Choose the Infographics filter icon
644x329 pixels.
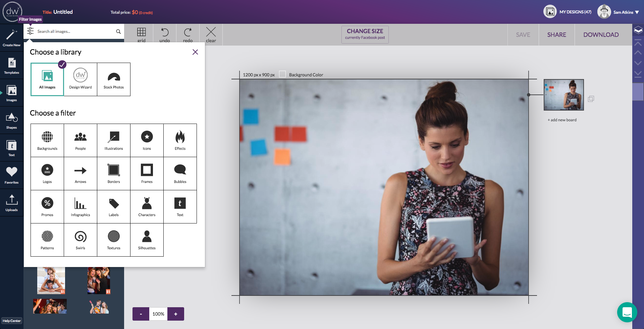coord(80,206)
